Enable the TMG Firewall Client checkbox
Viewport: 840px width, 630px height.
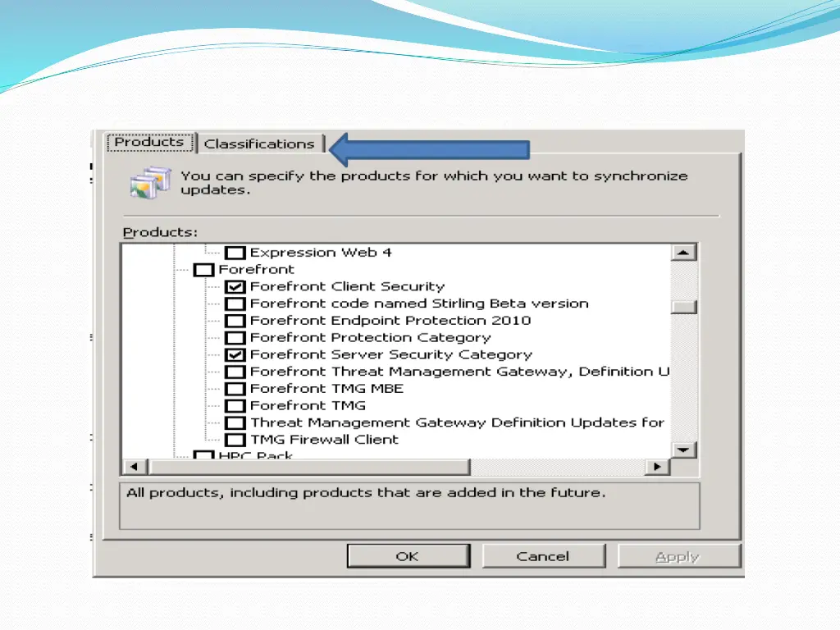coord(235,440)
